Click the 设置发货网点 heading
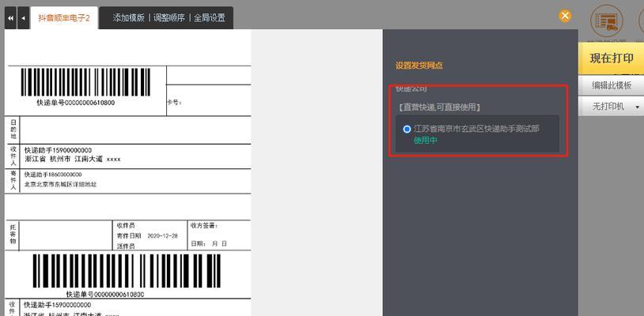Image resolution: width=644 pixels, height=316 pixels. pyautogui.click(x=419, y=66)
